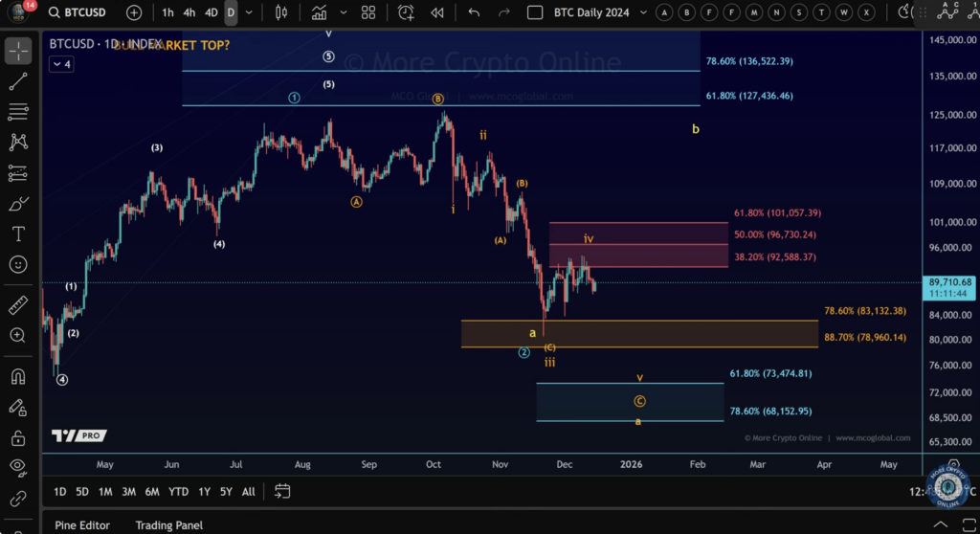The height and width of the screenshot is (534, 980).
Task: Expand the indicator templates dropdown arrow
Action: pos(344,12)
